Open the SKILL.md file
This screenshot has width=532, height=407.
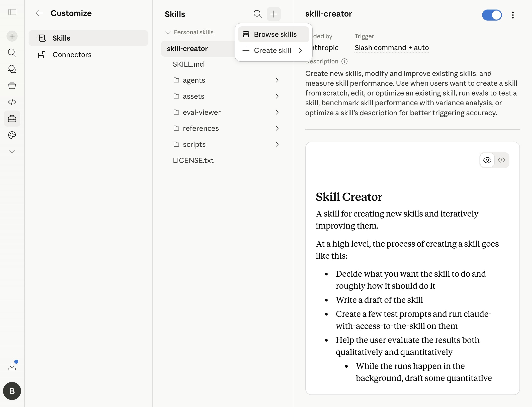coord(188,64)
